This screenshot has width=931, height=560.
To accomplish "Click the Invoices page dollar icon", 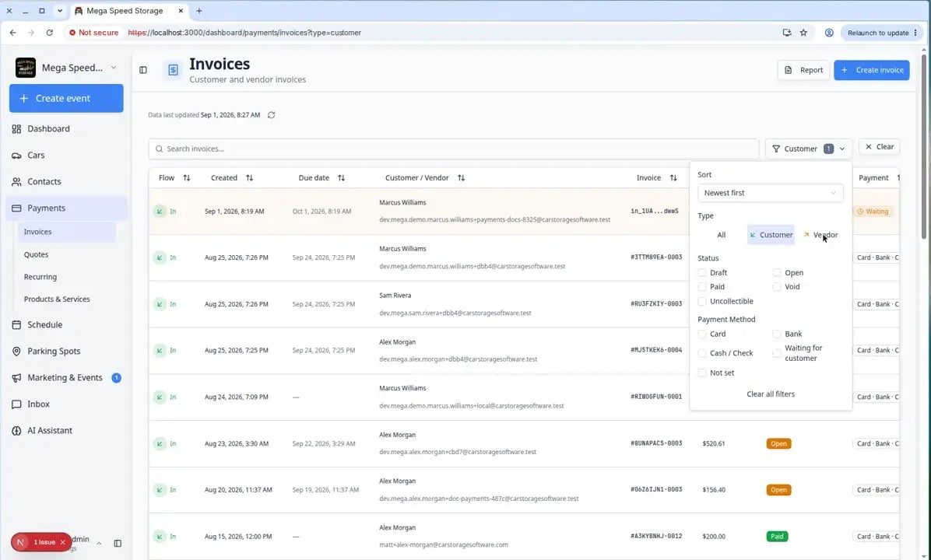I will tap(173, 70).
